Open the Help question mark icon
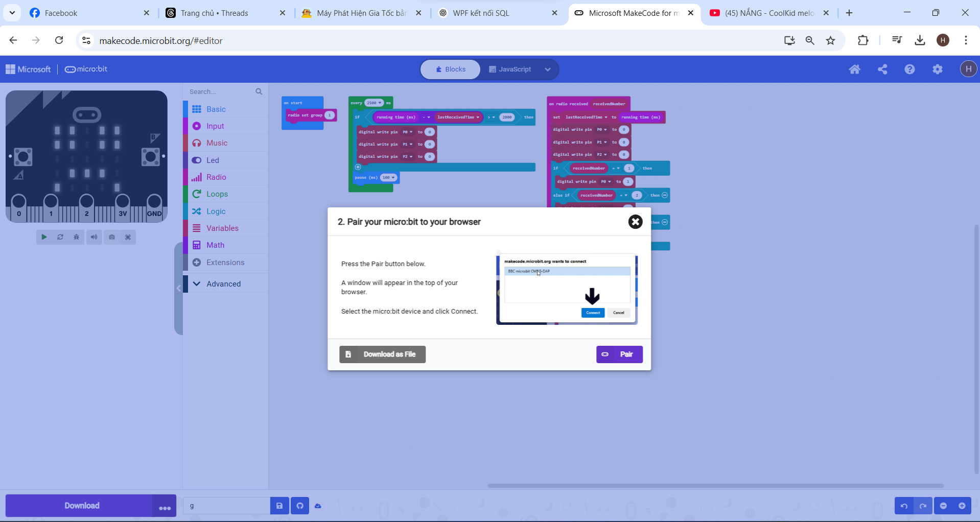The image size is (980, 522). coord(909,69)
